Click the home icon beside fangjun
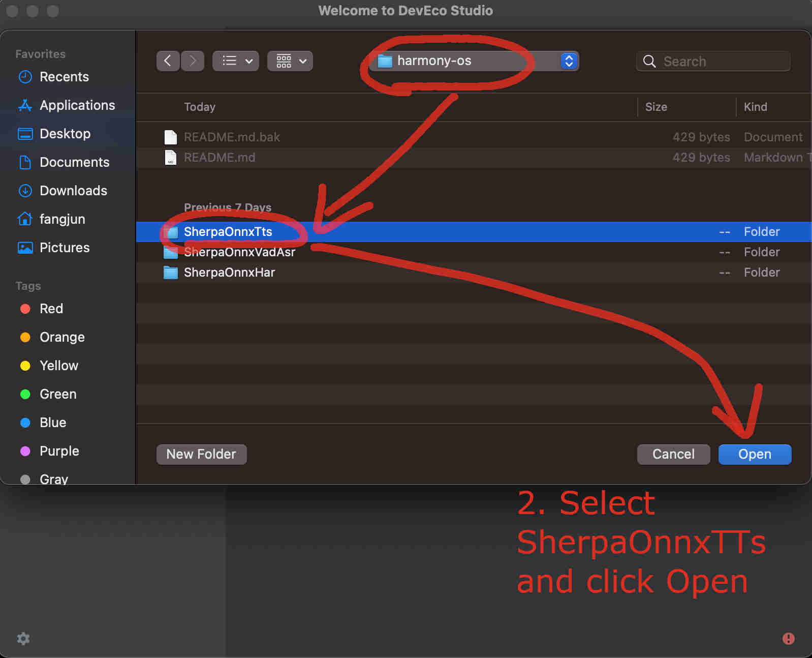Image resolution: width=812 pixels, height=658 pixels. pyautogui.click(x=25, y=219)
